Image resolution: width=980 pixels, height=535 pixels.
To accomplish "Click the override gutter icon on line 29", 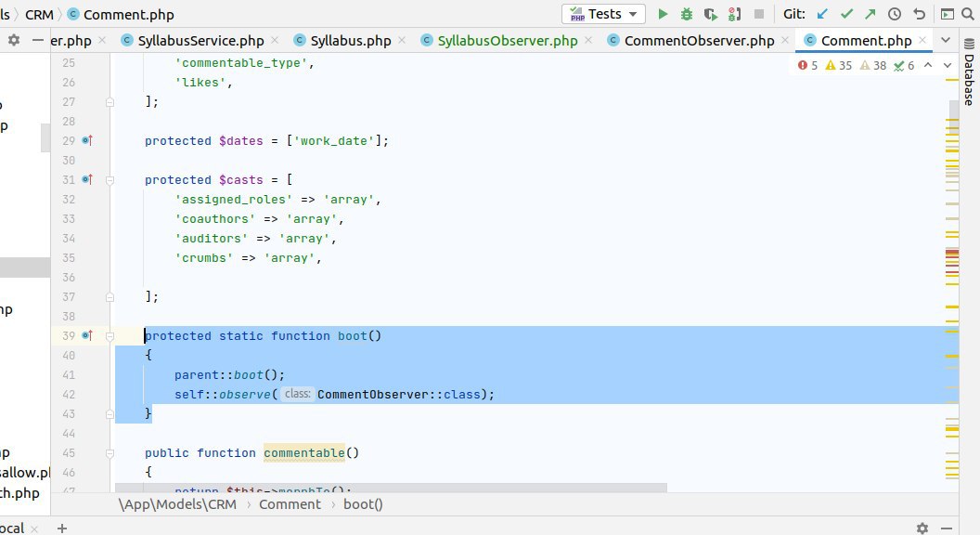I will pyautogui.click(x=87, y=140).
